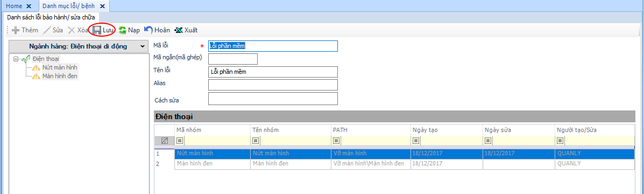Click the Nạp reload icon
Image resolution: width=644 pixels, height=194 pixels.
(x=122, y=30)
